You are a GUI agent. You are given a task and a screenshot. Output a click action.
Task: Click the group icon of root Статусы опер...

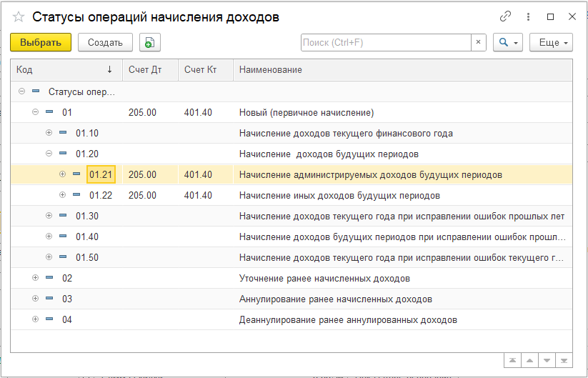pyautogui.click(x=36, y=91)
